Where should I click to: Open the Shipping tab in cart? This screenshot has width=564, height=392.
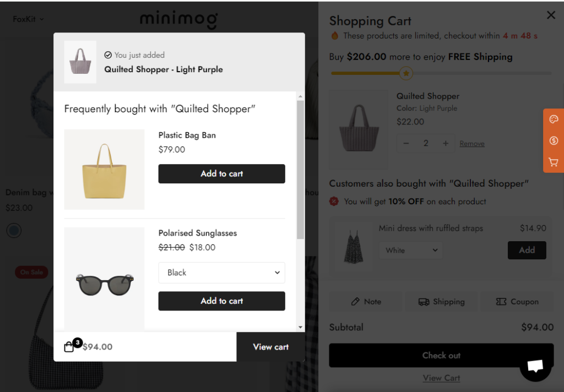click(441, 302)
